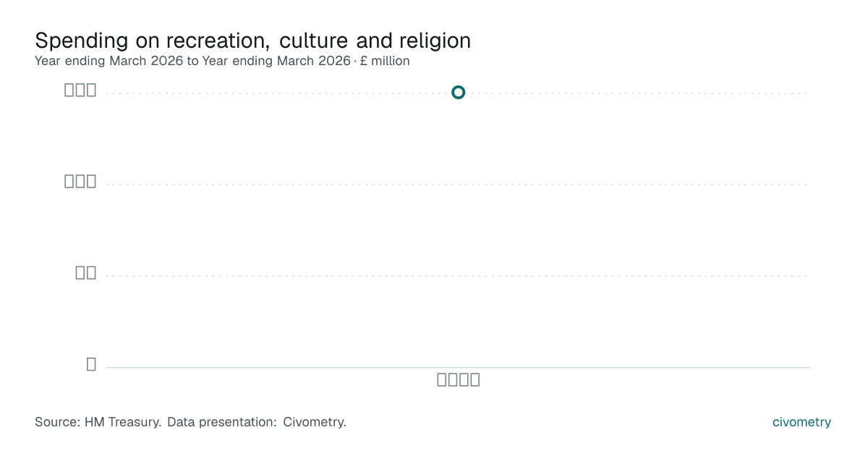Select the chart title about recreation spending
The height and width of the screenshot is (456, 868).
point(253,41)
